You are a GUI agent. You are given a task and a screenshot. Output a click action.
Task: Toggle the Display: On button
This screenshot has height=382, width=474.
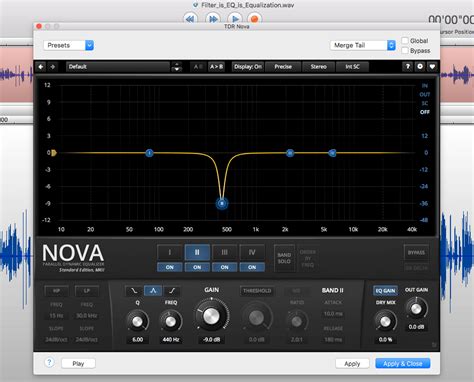(248, 67)
